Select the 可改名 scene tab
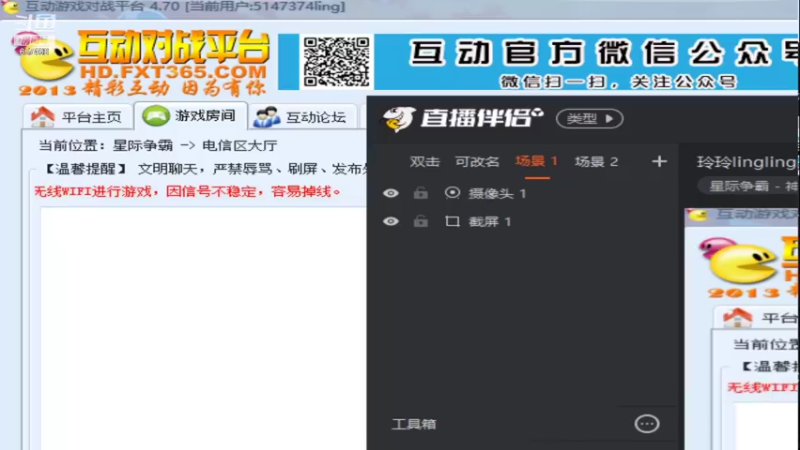800x450 pixels. click(x=477, y=162)
